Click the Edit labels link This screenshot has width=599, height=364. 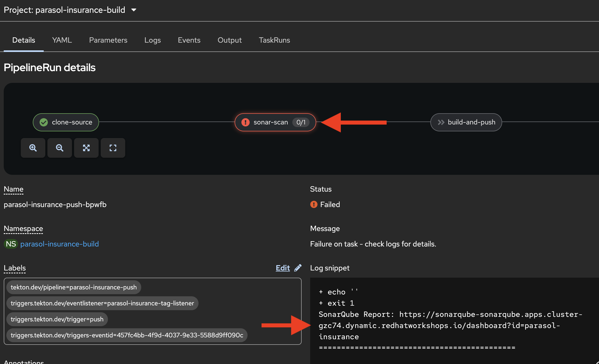[283, 268]
